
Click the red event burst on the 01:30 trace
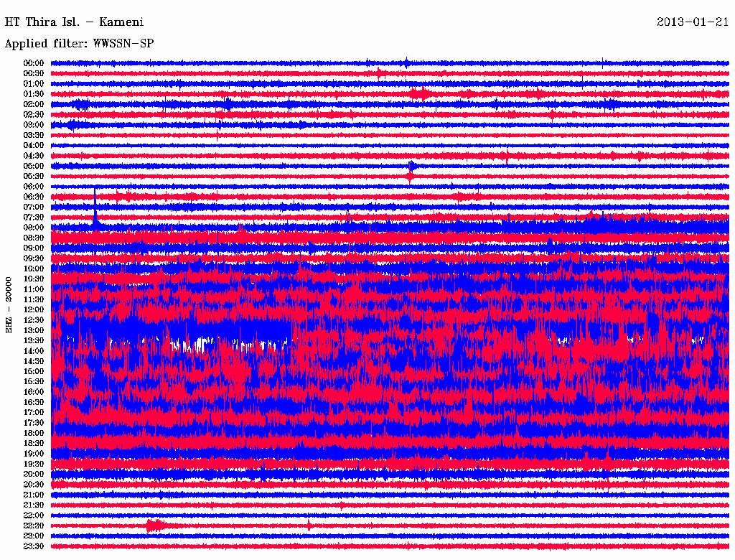coord(421,94)
